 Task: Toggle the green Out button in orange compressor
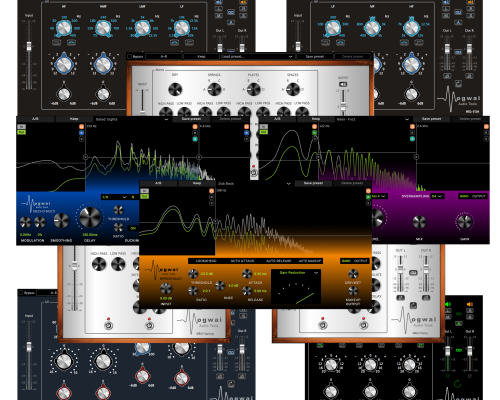[x=144, y=197]
